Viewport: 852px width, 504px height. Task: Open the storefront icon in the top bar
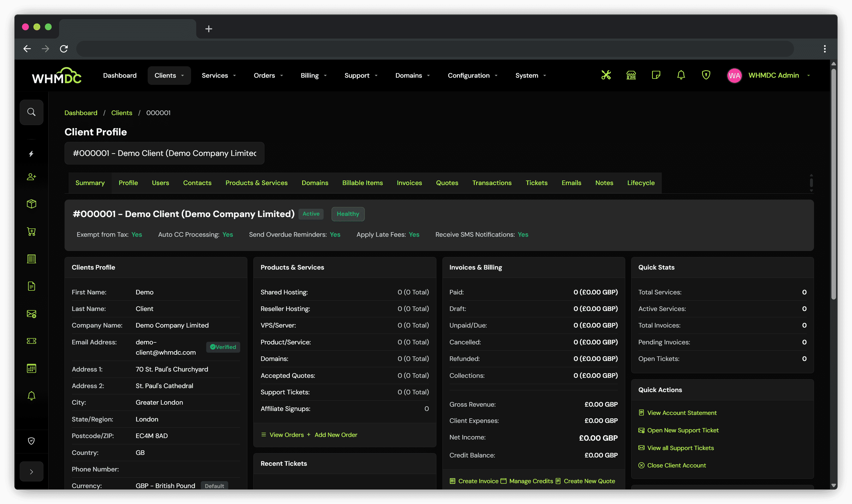tap(631, 75)
